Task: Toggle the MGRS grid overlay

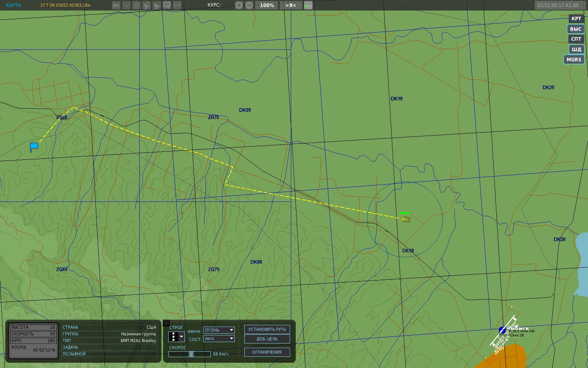Action: pyautogui.click(x=574, y=60)
